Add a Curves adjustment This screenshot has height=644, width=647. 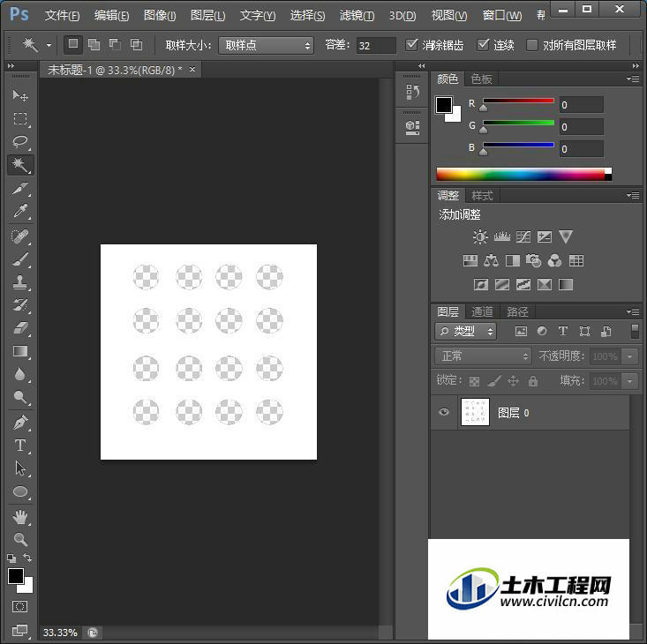(x=523, y=236)
